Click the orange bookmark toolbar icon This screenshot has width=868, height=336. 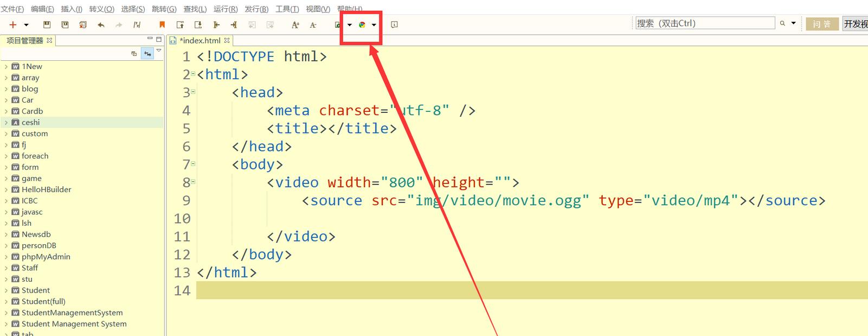pyautogui.click(x=162, y=24)
